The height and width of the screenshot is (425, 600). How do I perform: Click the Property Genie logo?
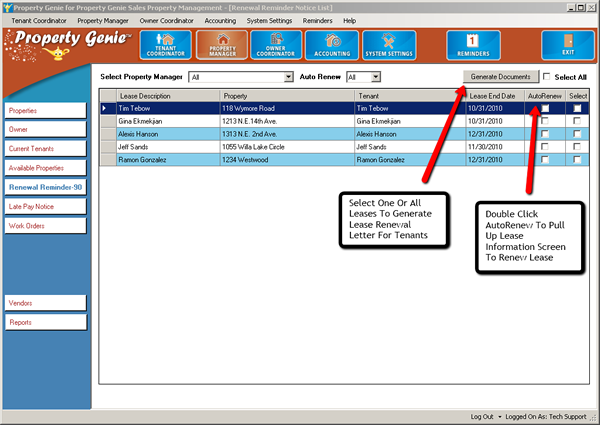69,46
